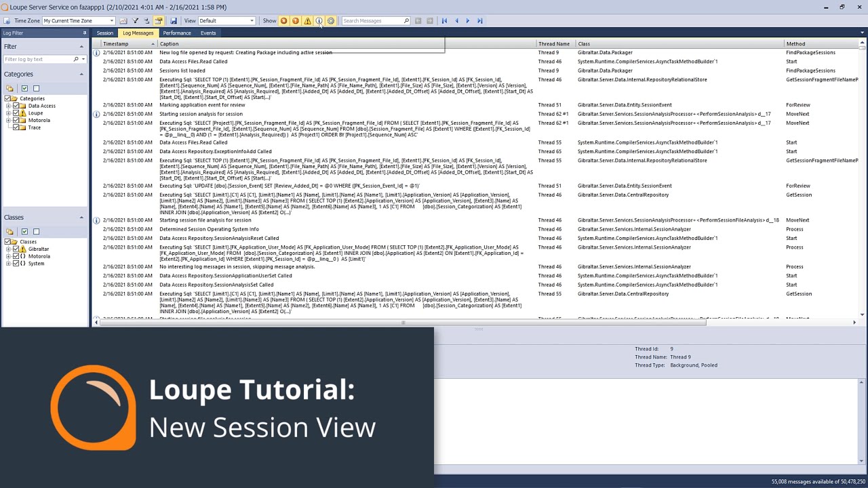Click the leftmost toolbar icon before Time Zone
The height and width of the screenshot is (488, 868).
[7, 21]
